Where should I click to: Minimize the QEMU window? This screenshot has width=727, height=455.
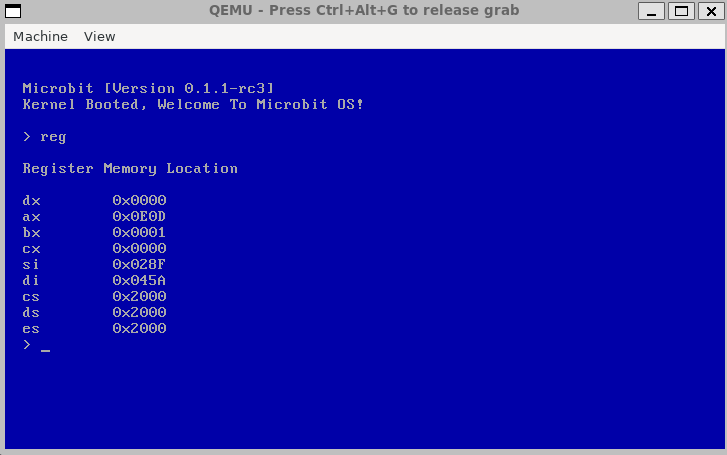point(651,11)
